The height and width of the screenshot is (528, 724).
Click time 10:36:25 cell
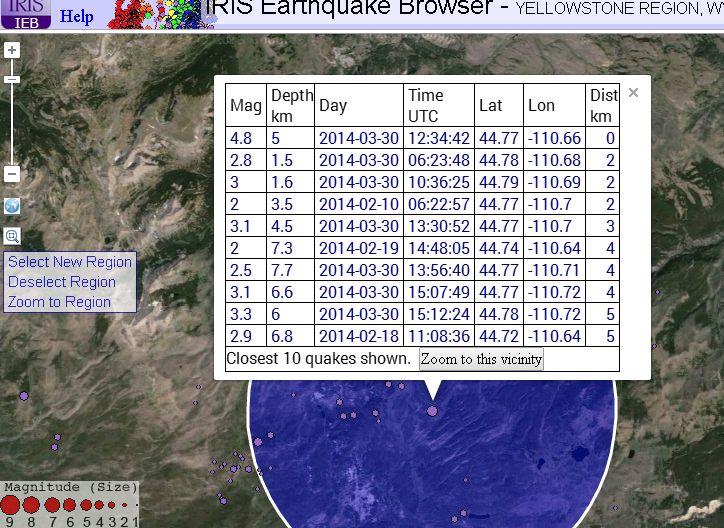pyautogui.click(x=439, y=182)
